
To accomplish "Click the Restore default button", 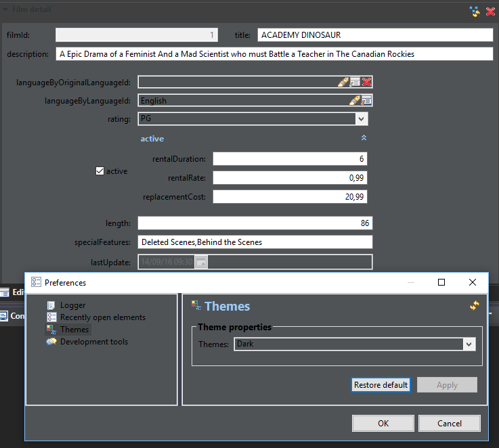I will (381, 385).
